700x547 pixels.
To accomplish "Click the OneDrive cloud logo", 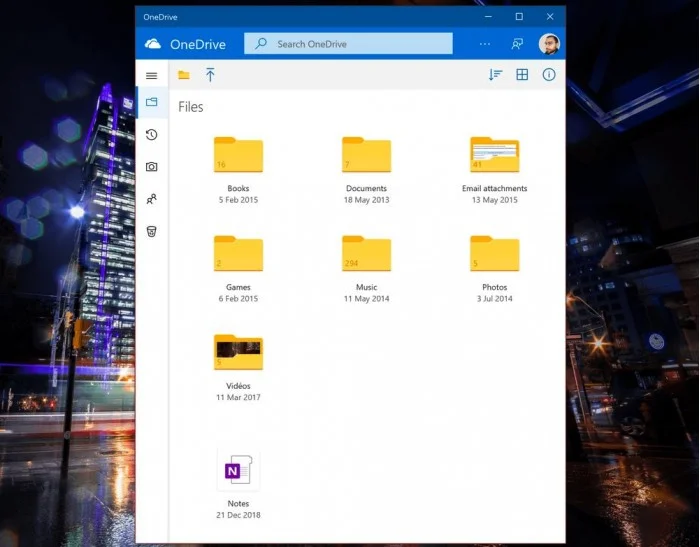I will click(x=153, y=44).
